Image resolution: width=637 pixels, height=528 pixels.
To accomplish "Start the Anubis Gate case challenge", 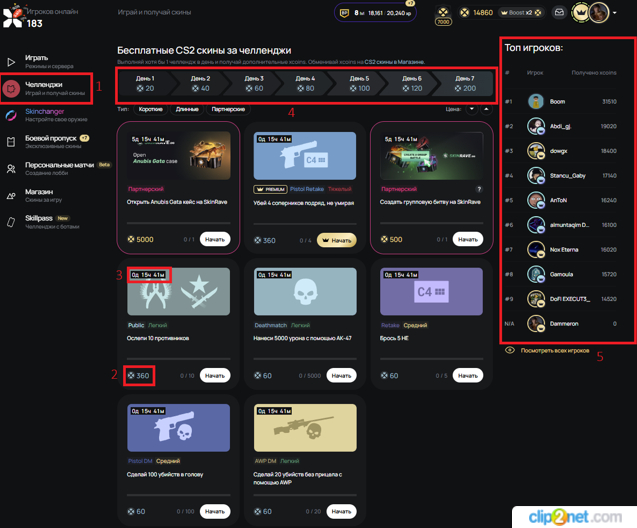I will point(215,239).
